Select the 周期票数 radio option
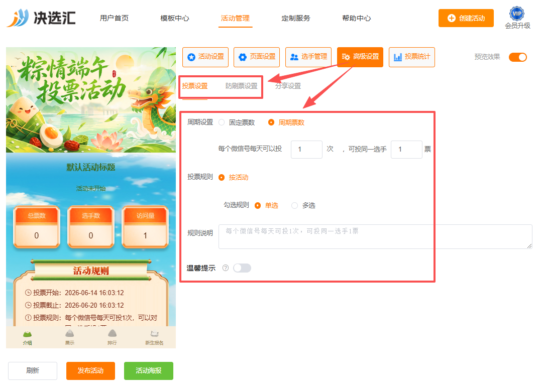Image resolution: width=539 pixels, height=392 pixels. (271, 122)
